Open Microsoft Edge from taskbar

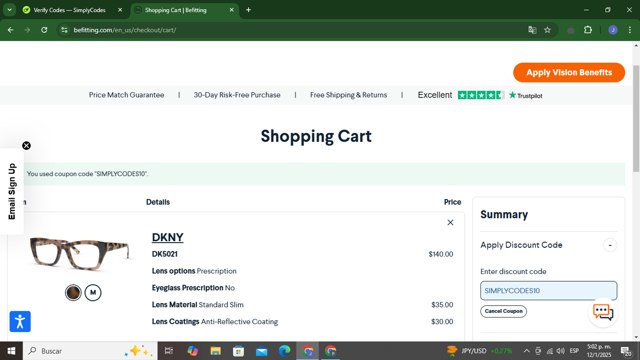(x=284, y=351)
